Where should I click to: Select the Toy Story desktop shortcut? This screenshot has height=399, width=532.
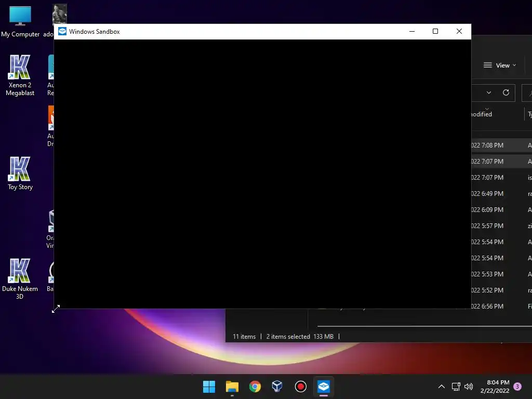(20, 174)
